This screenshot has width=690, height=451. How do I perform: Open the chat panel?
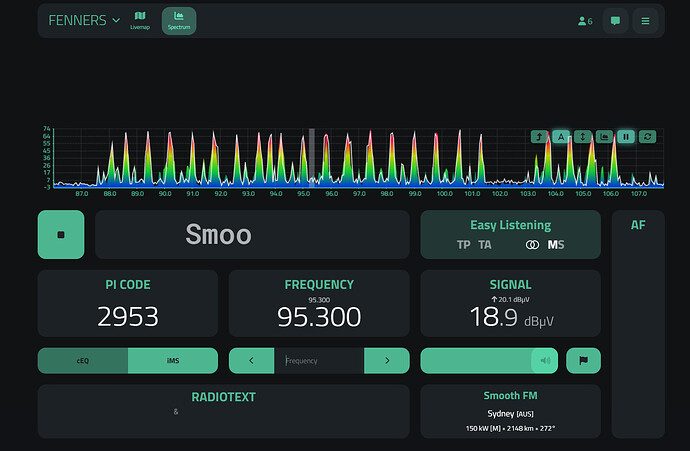[615, 21]
